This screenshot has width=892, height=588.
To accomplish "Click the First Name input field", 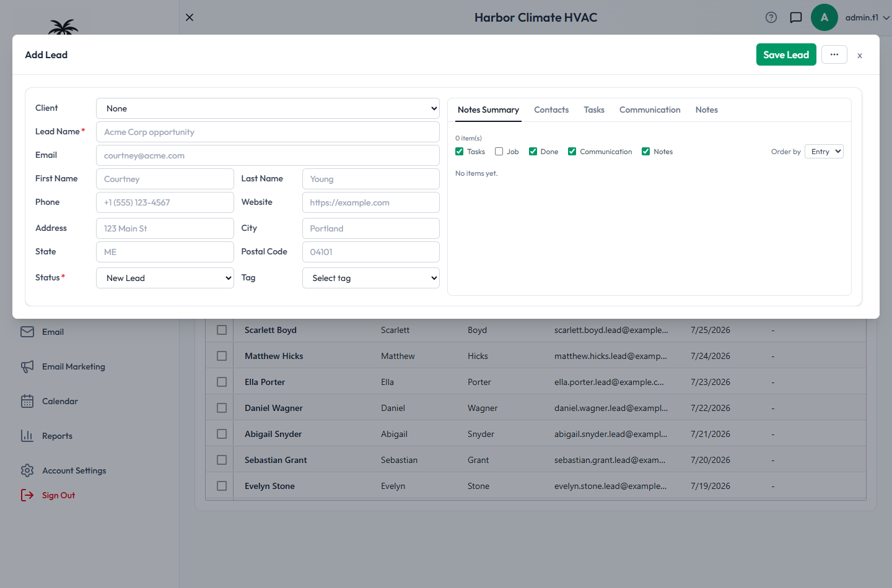I will (x=165, y=179).
